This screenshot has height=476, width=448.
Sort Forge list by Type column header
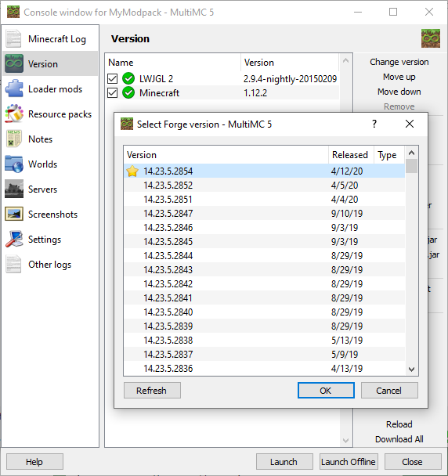pos(389,155)
